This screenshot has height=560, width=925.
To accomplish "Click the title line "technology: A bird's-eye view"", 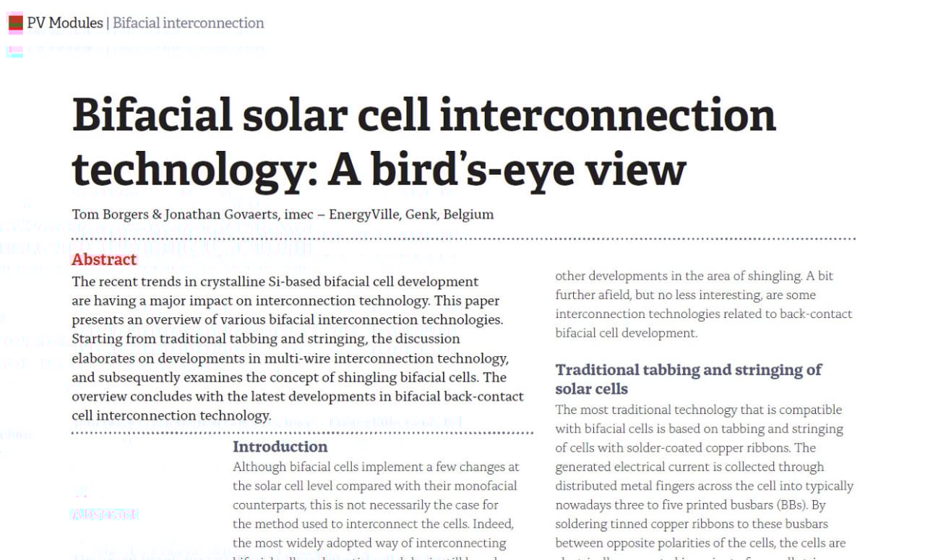I will pos(379,170).
